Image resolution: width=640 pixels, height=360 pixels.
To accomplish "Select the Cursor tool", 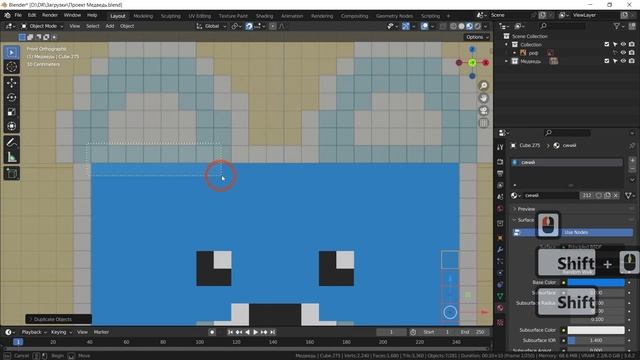I will 11,67.
